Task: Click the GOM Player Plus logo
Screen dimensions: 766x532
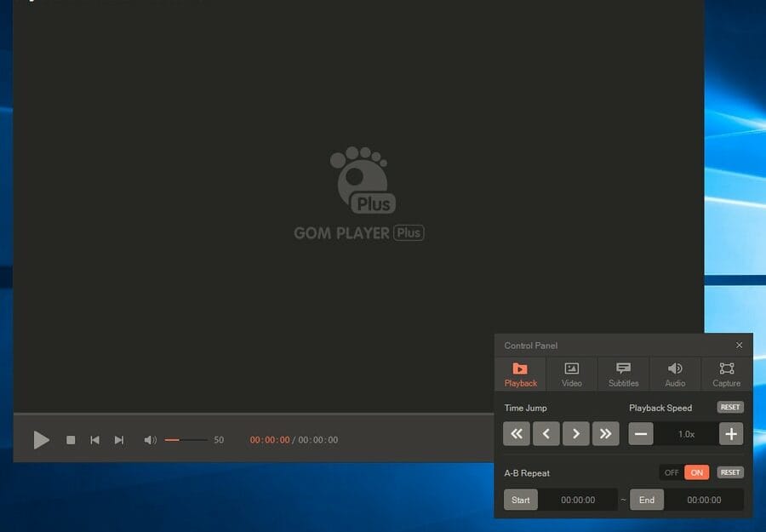Action: pyautogui.click(x=359, y=193)
